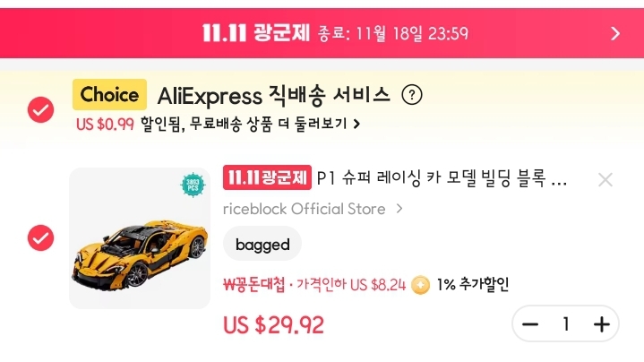Click the 3893 PCS badge on the image
The height and width of the screenshot is (362, 644).
[x=193, y=185]
